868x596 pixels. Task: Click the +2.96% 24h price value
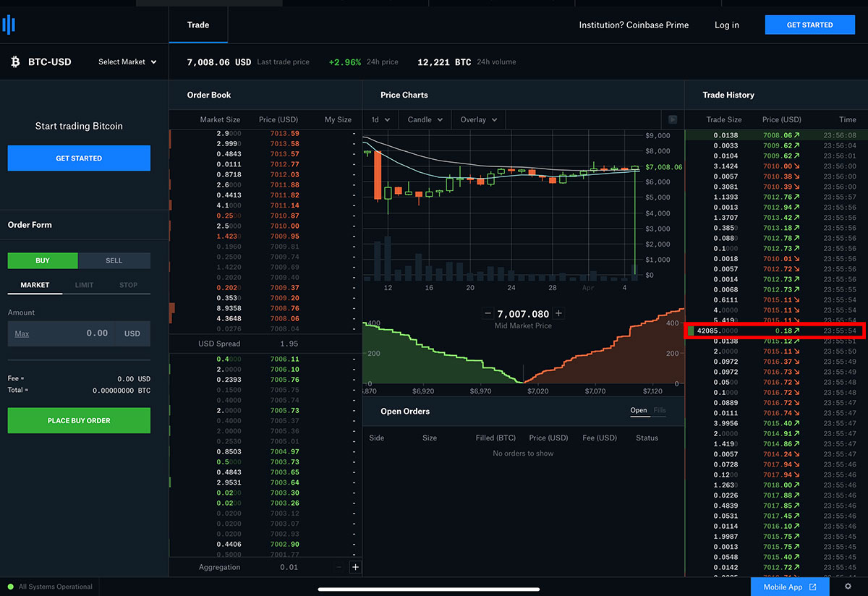pos(344,62)
